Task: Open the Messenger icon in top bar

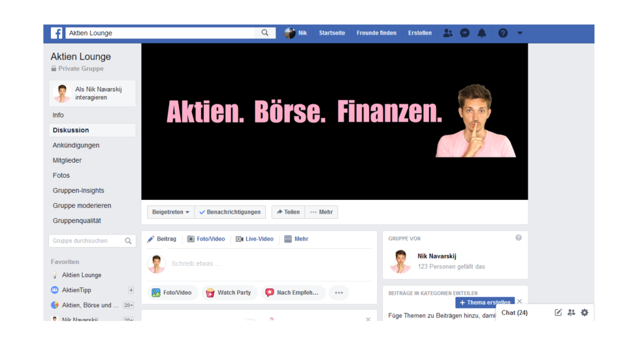Action: [x=465, y=33]
